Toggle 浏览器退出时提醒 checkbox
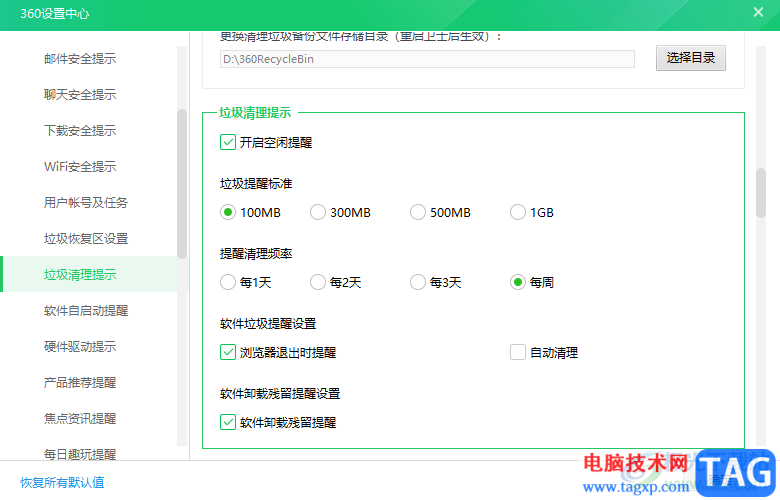780x500 pixels. click(x=228, y=352)
